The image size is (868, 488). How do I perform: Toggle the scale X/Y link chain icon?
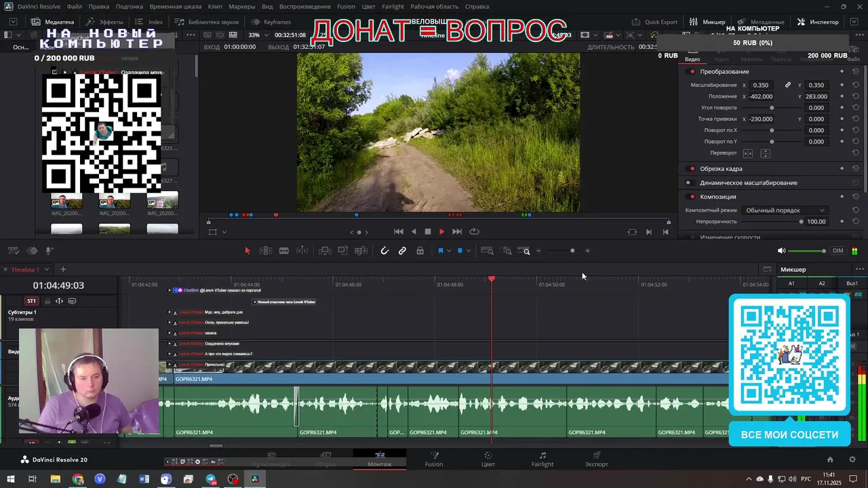click(788, 85)
